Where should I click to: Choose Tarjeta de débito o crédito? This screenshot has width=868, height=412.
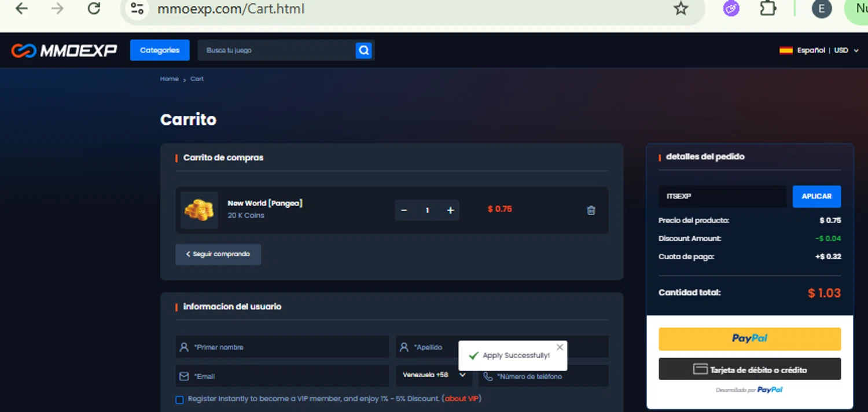(749, 369)
